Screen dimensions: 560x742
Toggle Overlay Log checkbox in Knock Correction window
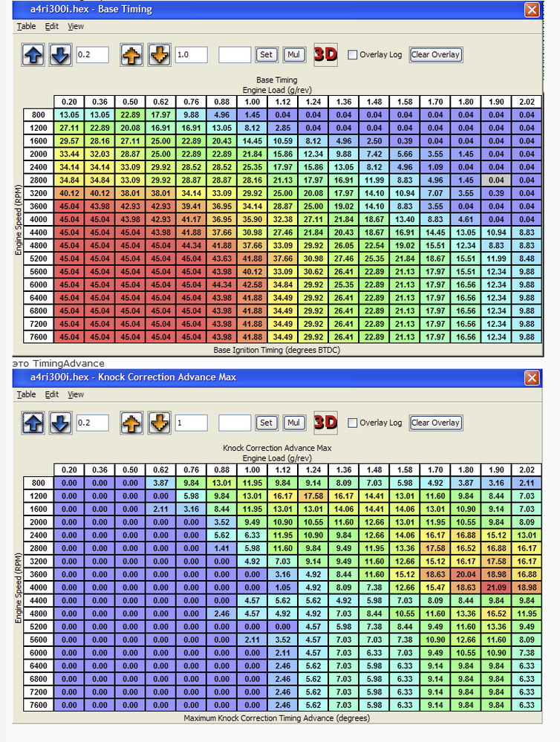(x=353, y=423)
